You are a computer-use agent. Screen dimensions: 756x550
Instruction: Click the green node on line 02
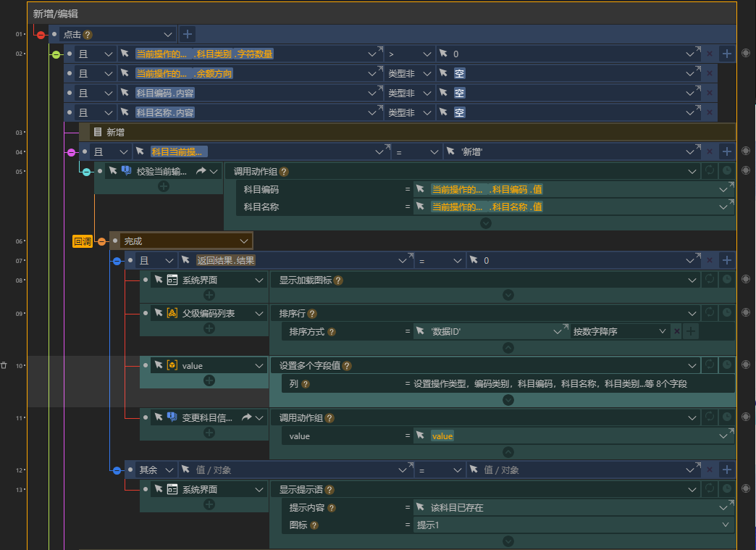[56, 54]
